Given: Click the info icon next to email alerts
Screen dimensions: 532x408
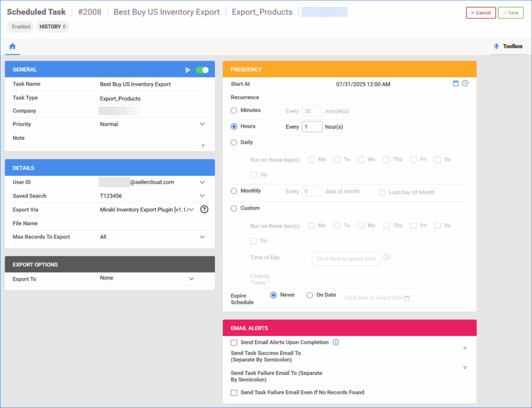Looking at the screenshot, I should pos(336,342).
